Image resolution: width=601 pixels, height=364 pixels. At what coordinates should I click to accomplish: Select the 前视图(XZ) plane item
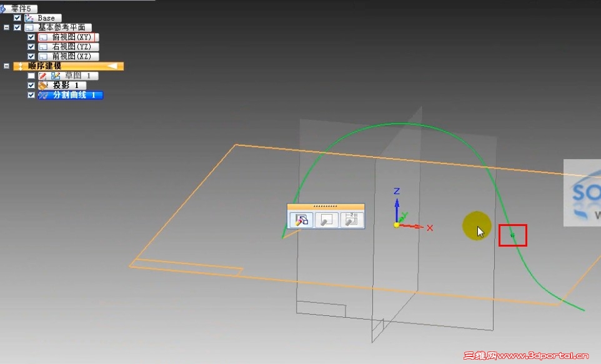point(68,56)
